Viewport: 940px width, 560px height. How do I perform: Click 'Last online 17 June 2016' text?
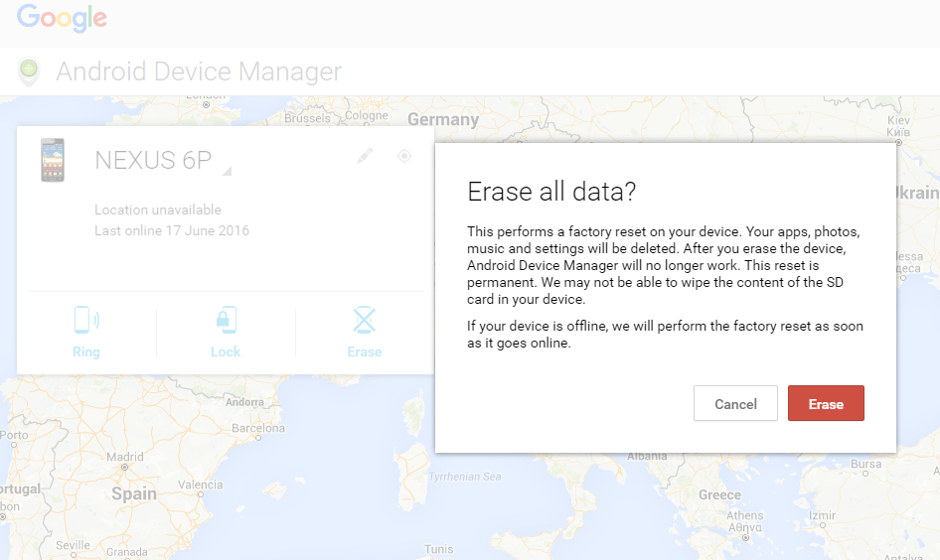(x=172, y=231)
